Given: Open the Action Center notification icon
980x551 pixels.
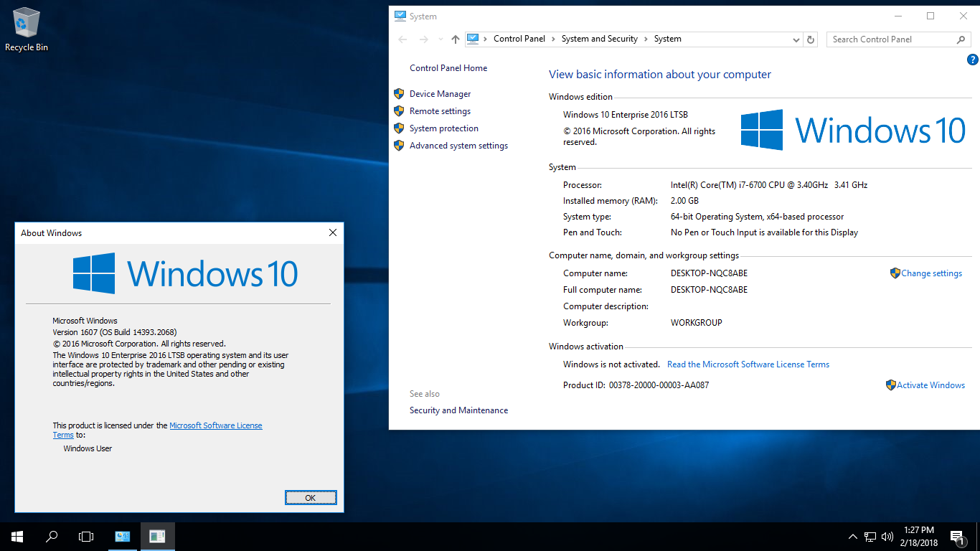Looking at the screenshot, I should (x=956, y=536).
